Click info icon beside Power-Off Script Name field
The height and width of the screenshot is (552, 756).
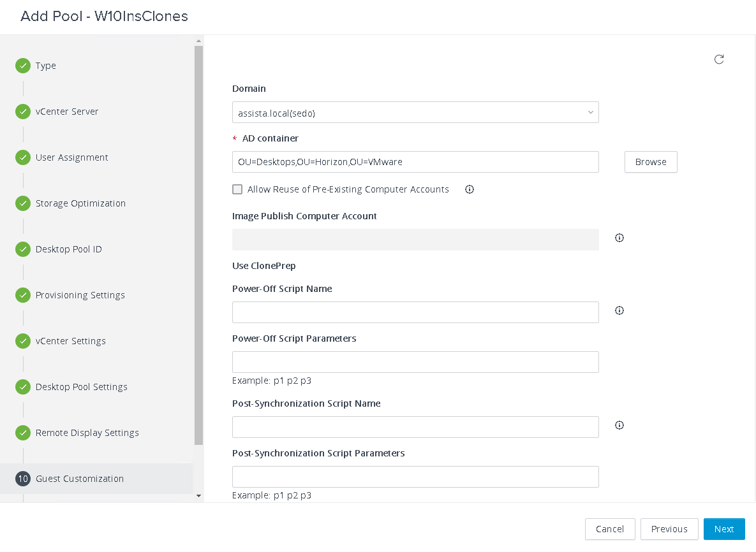(619, 310)
